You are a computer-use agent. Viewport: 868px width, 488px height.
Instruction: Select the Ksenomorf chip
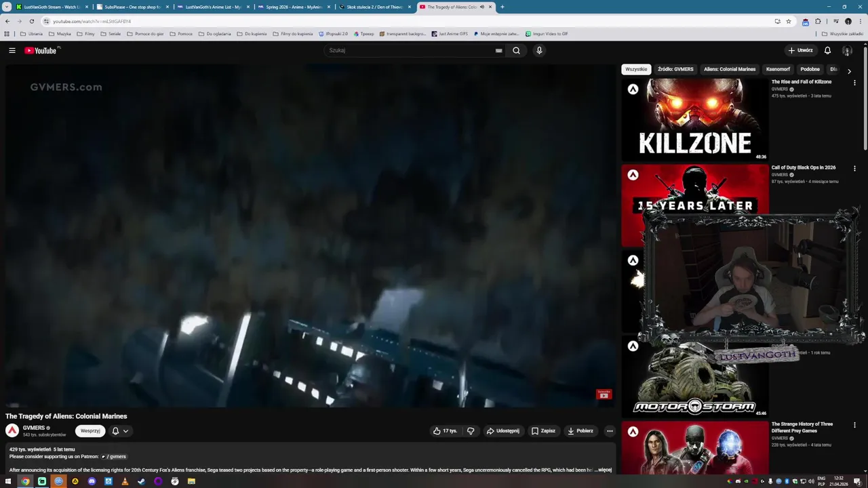(778, 69)
